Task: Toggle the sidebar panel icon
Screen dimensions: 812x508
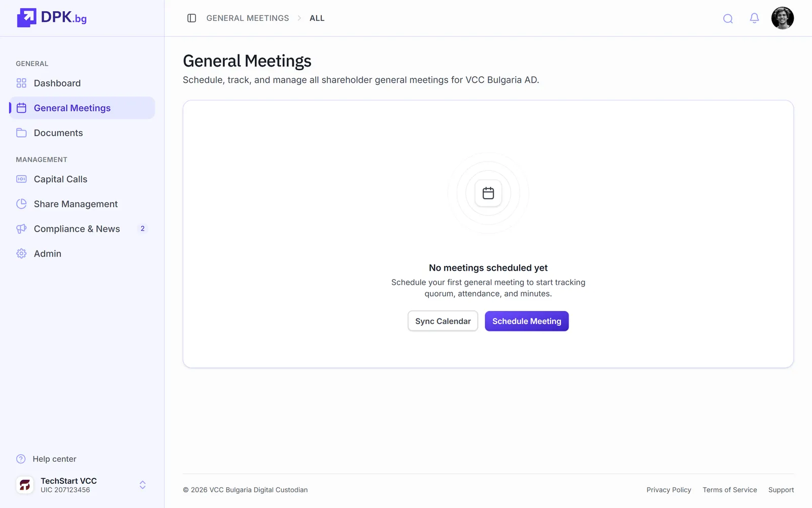Action: tap(192, 18)
